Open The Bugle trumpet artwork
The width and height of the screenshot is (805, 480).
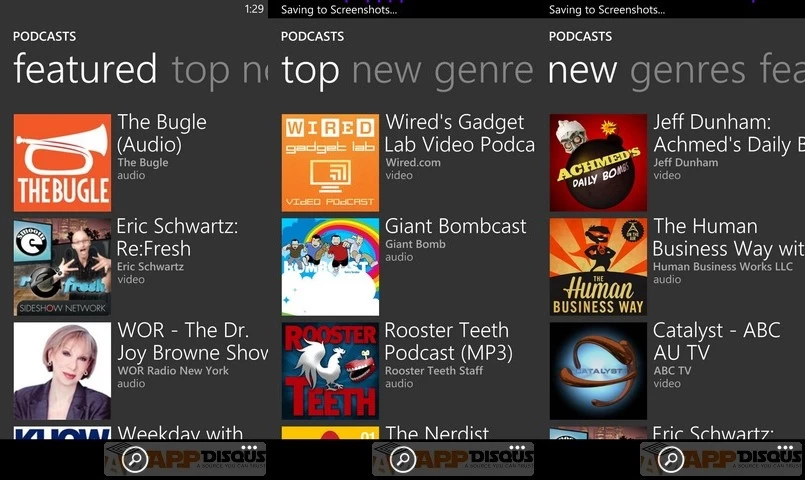pyautogui.click(x=62, y=163)
